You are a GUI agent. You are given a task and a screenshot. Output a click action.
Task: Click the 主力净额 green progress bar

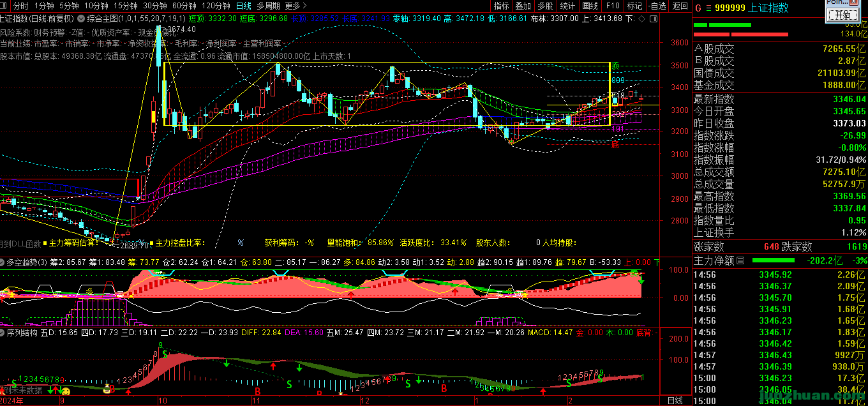coord(774,260)
